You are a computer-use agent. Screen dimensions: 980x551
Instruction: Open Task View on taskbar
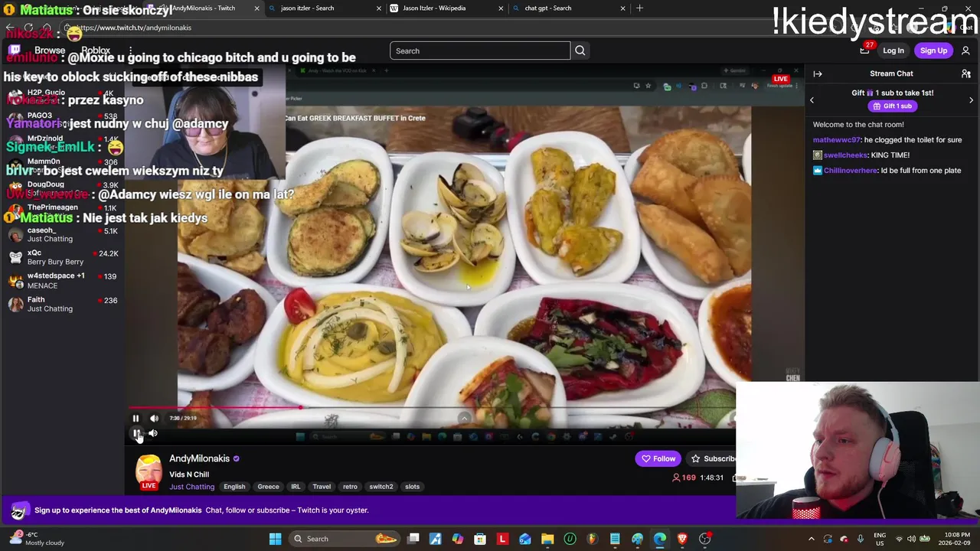pos(413,539)
